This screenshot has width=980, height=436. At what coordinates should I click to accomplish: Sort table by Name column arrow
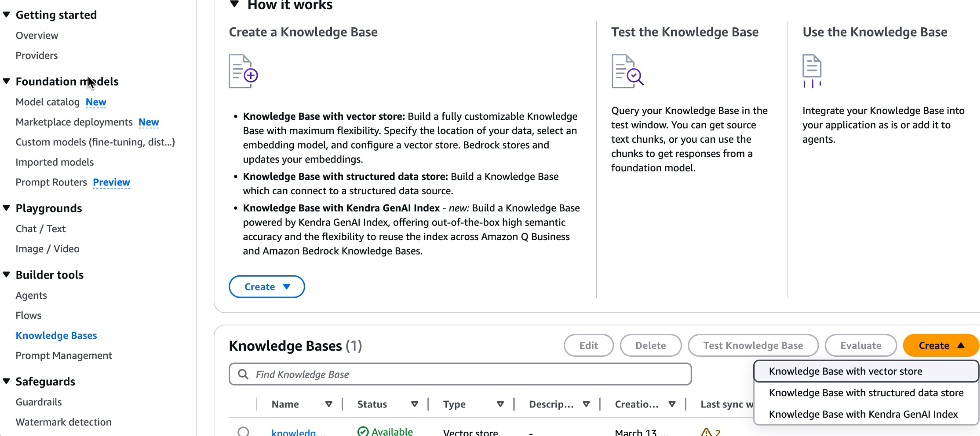pyautogui.click(x=328, y=404)
